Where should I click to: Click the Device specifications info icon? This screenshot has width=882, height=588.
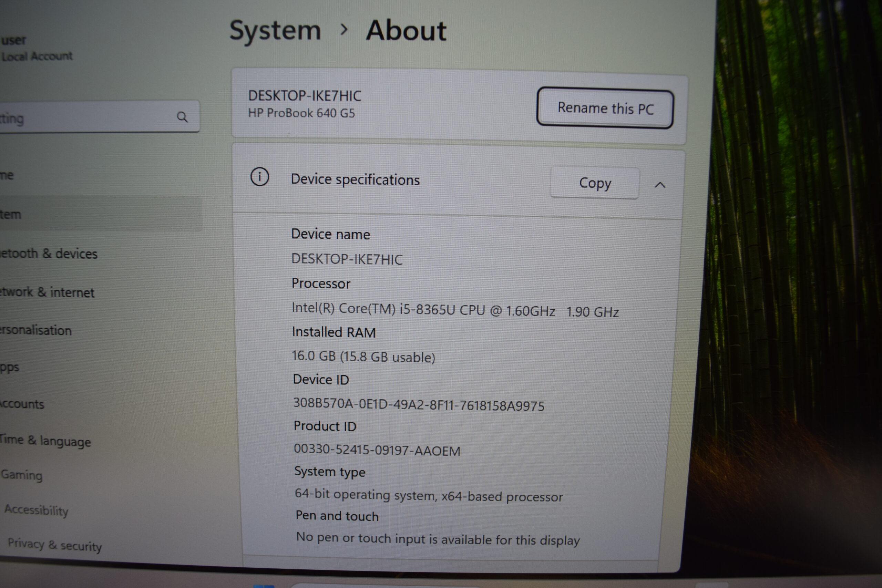pyautogui.click(x=260, y=177)
